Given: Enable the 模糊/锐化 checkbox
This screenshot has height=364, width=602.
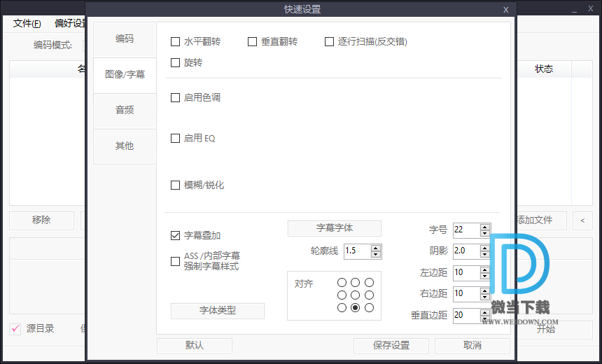Looking at the screenshot, I should (x=175, y=185).
